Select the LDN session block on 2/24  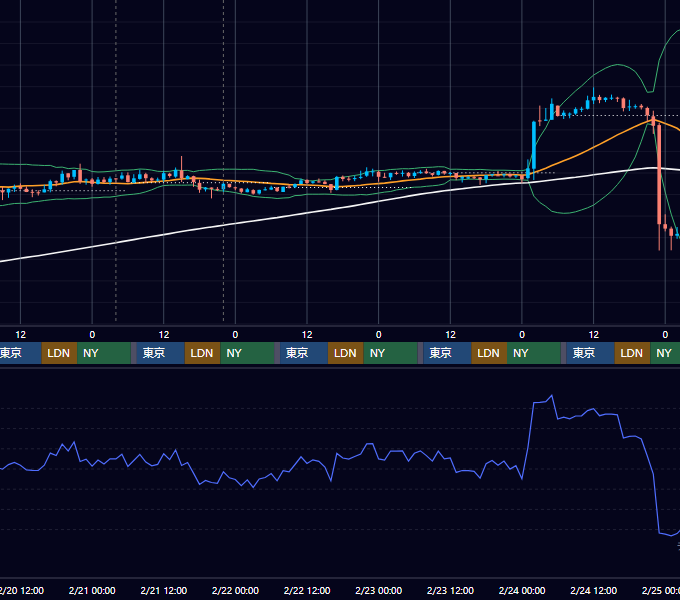tap(632, 353)
